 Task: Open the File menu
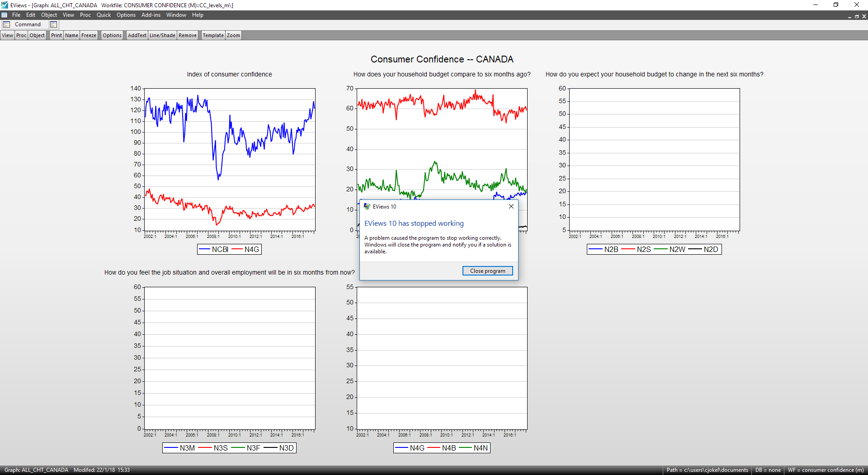pyautogui.click(x=16, y=15)
